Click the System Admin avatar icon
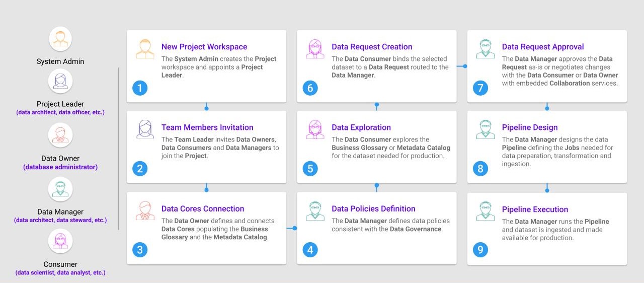Viewport: 644px width, 283px height. tap(60, 39)
